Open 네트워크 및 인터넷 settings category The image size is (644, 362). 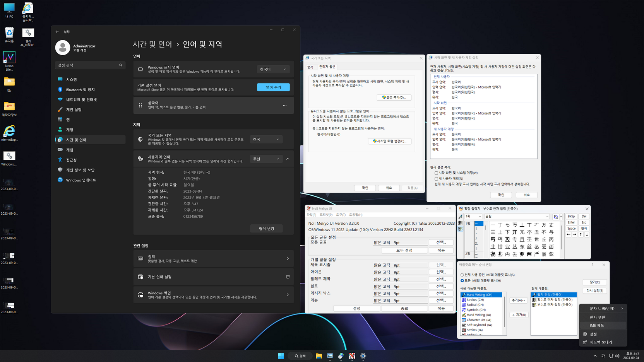[x=90, y=99]
